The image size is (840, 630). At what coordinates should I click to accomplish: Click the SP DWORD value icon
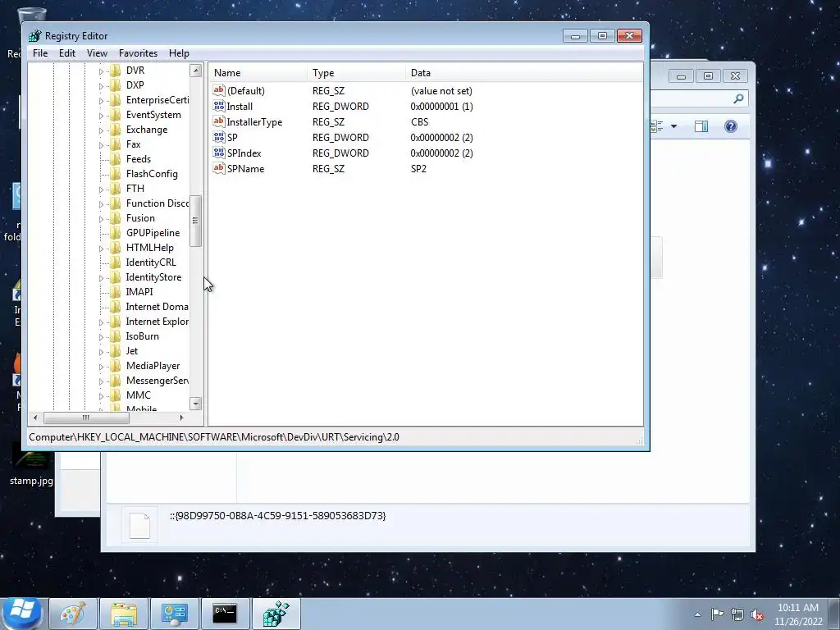[x=218, y=137]
